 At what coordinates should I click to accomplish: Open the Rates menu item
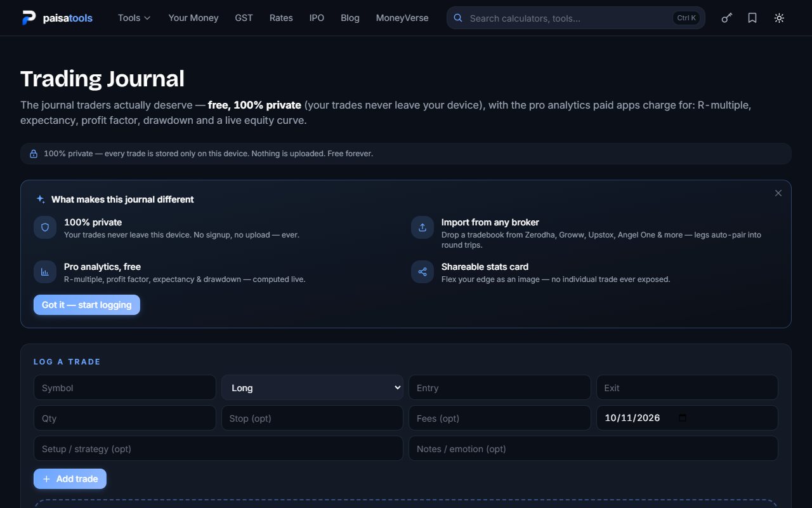(281, 18)
